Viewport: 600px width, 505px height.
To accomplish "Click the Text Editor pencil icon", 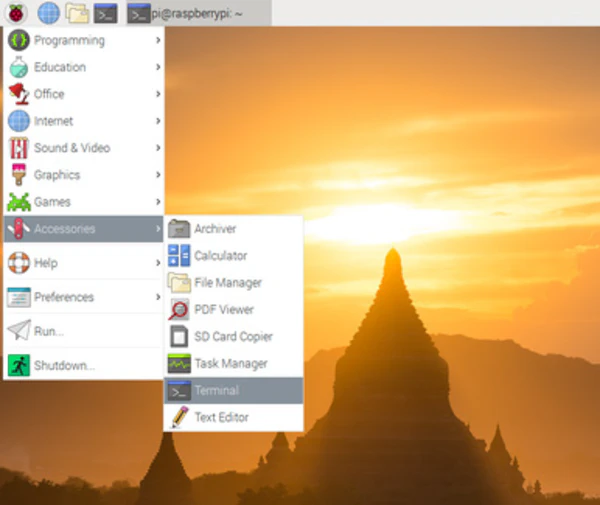I will [x=179, y=418].
